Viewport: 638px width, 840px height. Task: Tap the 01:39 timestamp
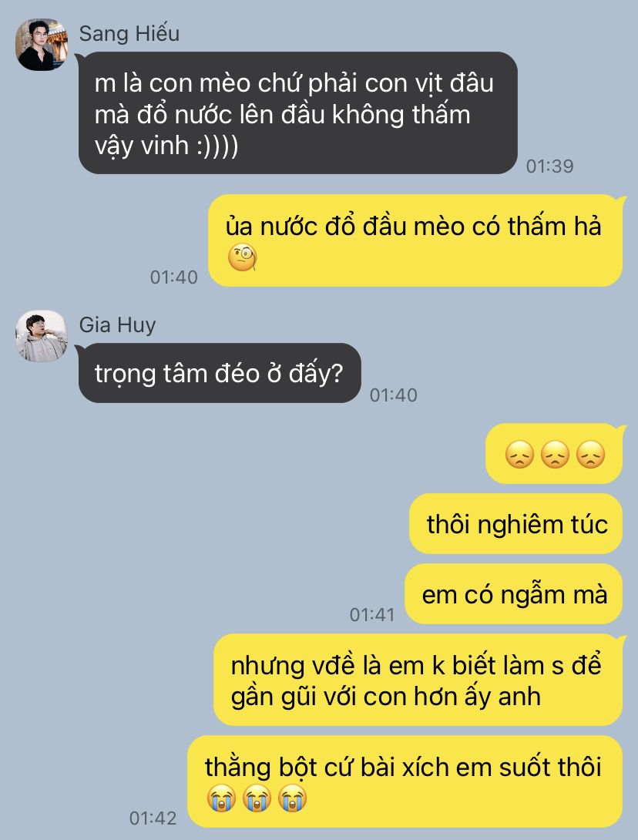pyautogui.click(x=549, y=166)
